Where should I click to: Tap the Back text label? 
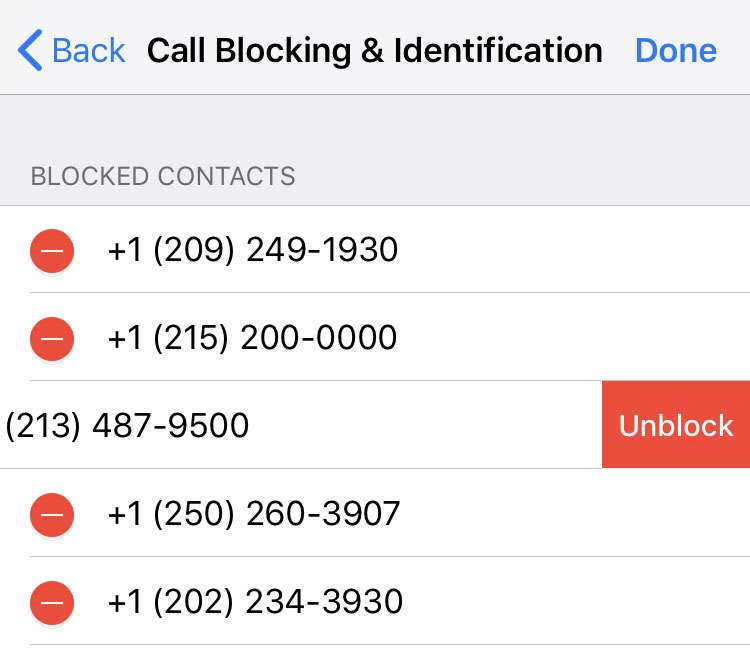89,50
